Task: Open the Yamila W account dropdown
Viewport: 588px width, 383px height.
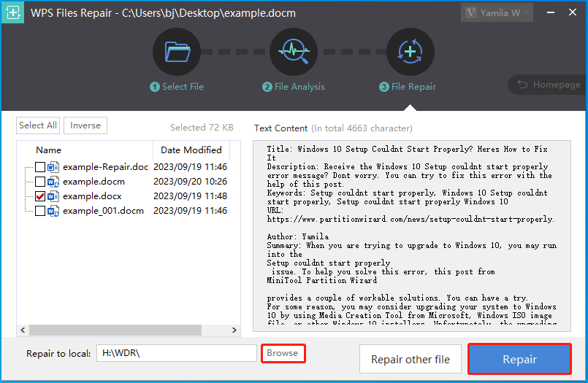Action: tap(497, 12)
